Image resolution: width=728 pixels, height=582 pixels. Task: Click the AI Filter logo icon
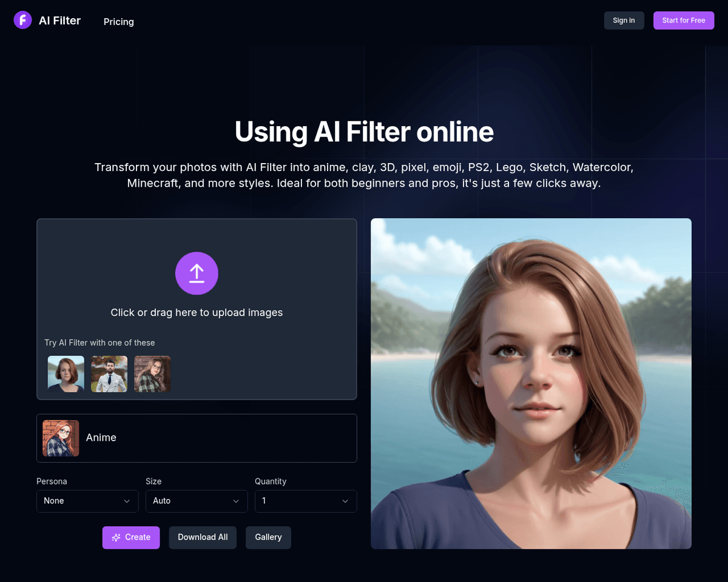[22, 20]
